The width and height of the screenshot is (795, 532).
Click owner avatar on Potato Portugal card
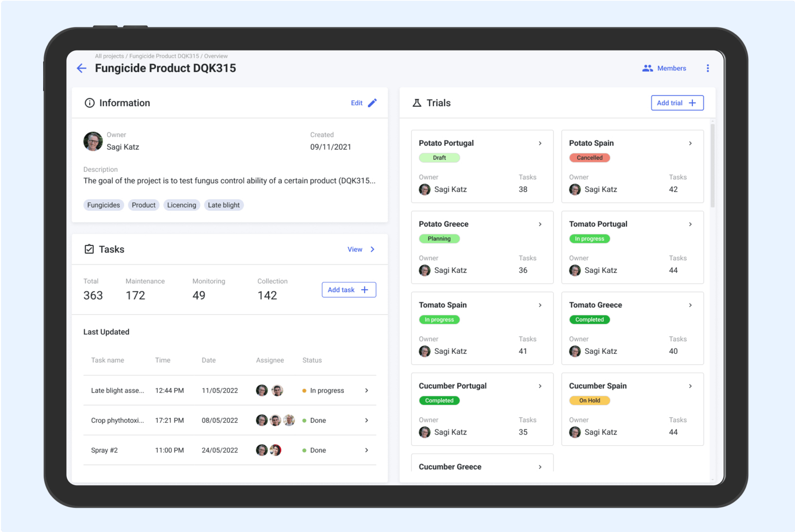click(x=425, y=190)
